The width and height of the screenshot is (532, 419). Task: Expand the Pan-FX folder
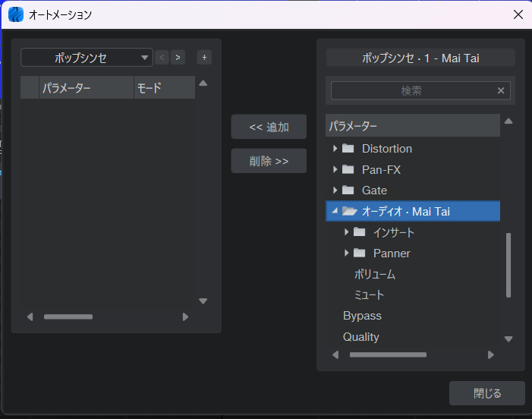coord(335,169)
